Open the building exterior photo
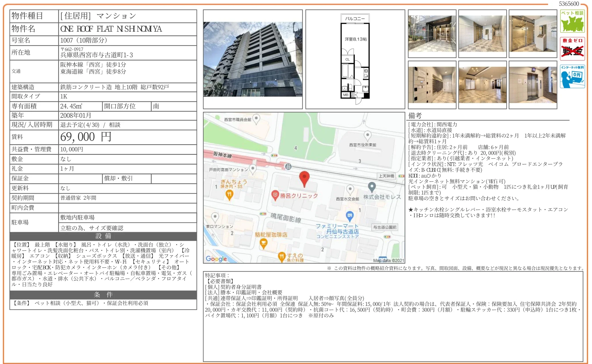 coord(253,59)
